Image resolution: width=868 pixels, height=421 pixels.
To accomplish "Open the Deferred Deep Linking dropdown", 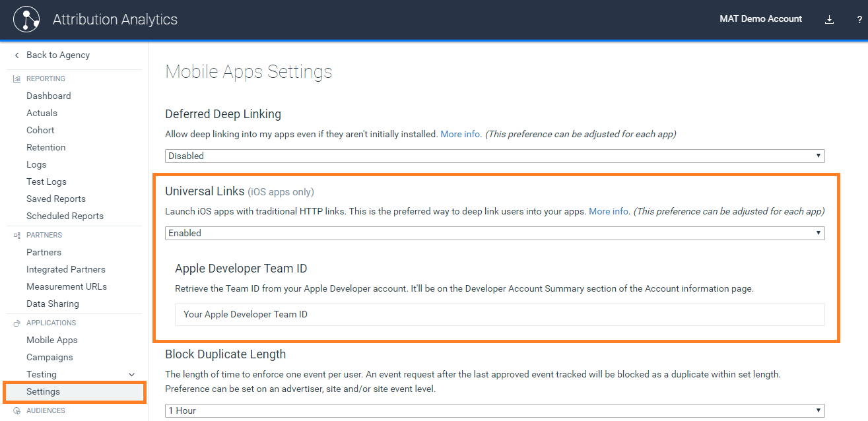I will click(494, 156).
